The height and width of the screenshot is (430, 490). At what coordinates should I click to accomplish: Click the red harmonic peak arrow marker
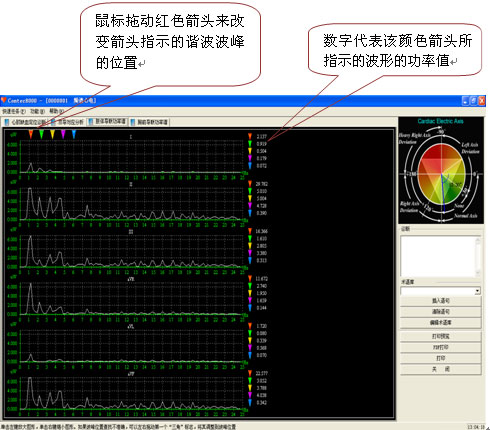[31, 134]
